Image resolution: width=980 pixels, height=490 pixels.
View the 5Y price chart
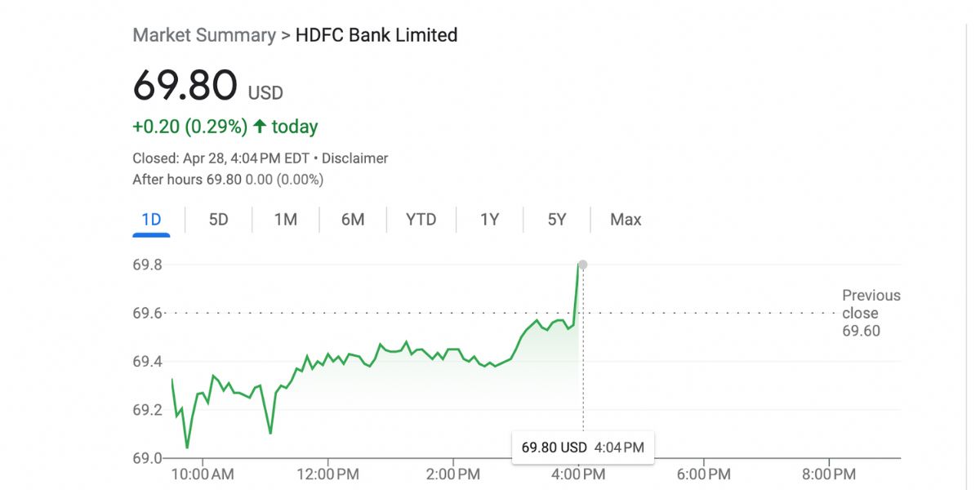556,220
